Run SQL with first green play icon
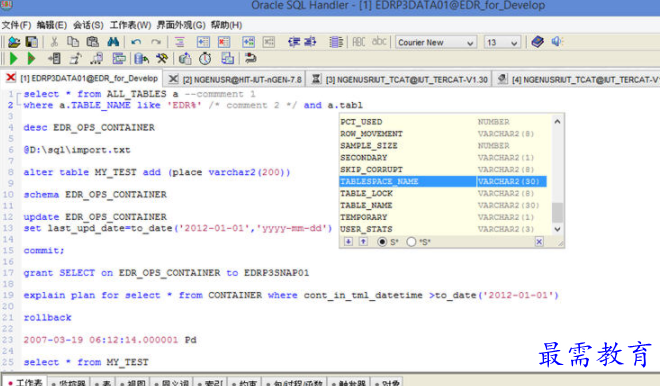 tap(13, 59)
